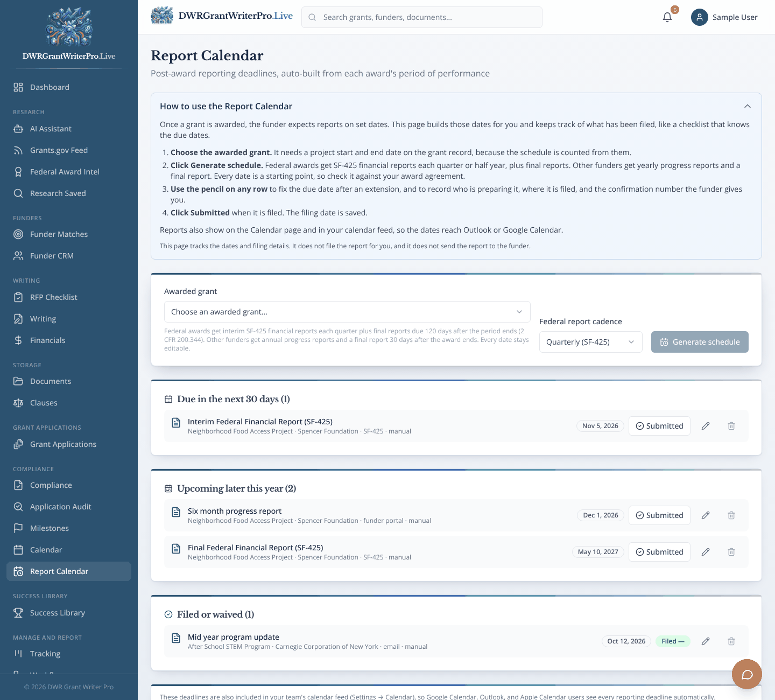This screenshot has height=700, width=775.
Task: Open the RFP Checklist page
Action: point(69,297)
